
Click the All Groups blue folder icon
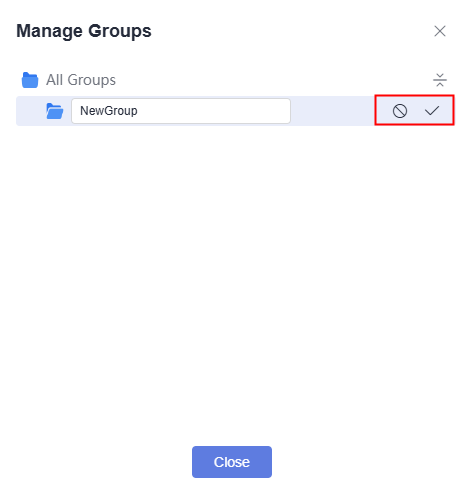click(x=30, y=80)
